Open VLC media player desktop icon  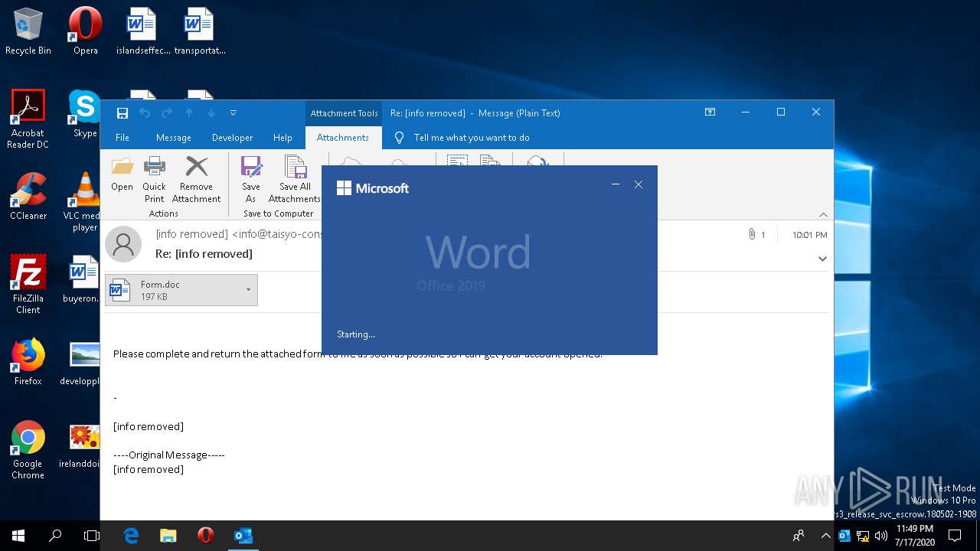(84, 202)
